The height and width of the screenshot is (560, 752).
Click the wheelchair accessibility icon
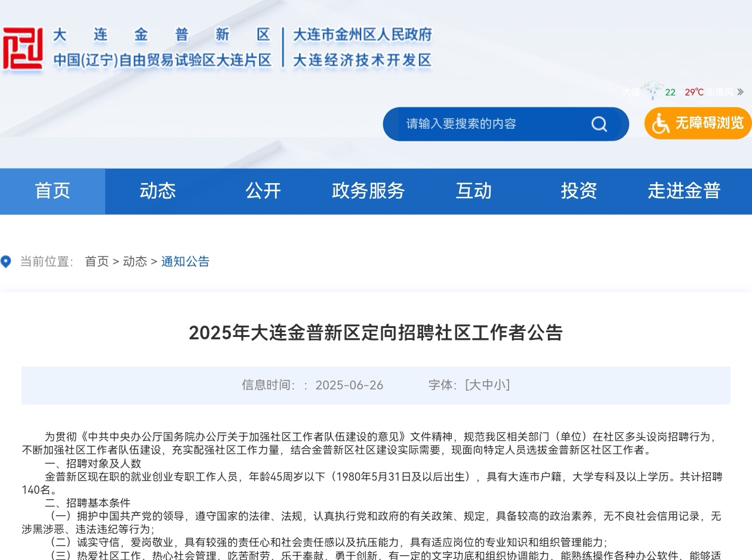pyautogui.click(x=661, y=123)
